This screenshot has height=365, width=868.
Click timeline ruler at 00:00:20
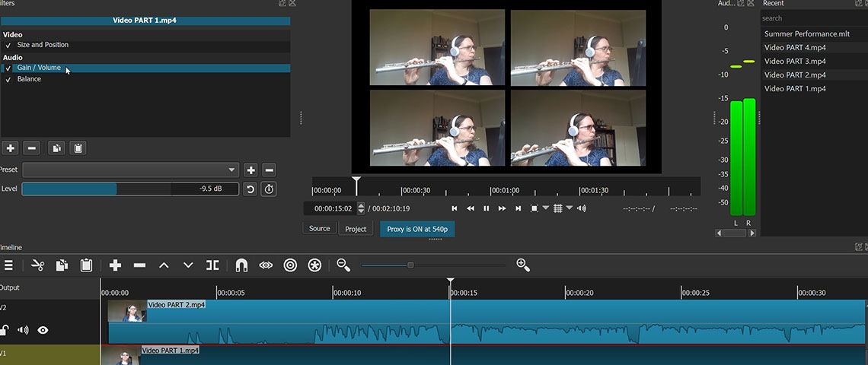click(566, 291)
